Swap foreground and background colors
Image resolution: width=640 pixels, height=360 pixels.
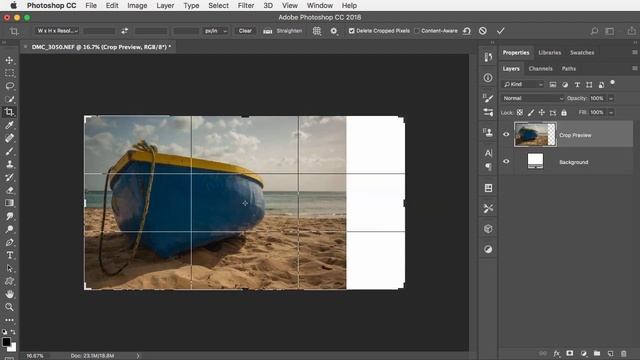pyautogui.click(x=13, y=332)
